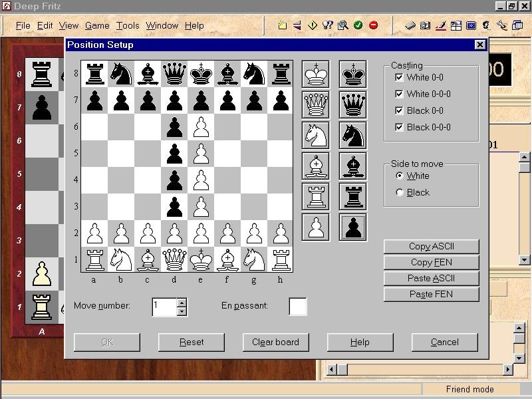Screen dimensions: 532x399
Task: Click the white rook on h1
Action: (x=280, y=259)
